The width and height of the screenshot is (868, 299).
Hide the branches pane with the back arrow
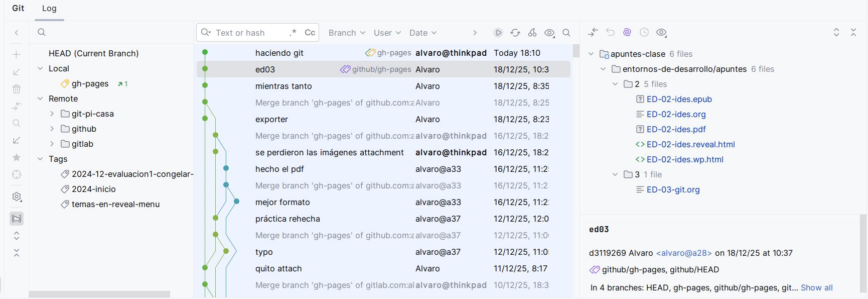17,33
